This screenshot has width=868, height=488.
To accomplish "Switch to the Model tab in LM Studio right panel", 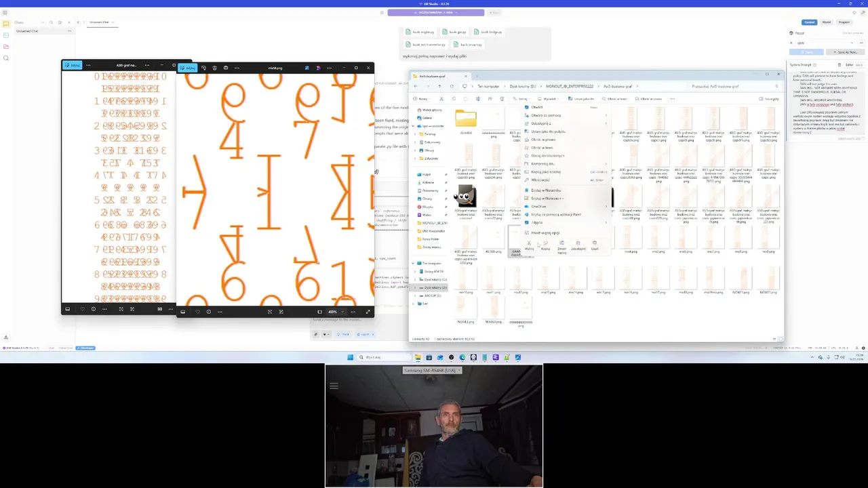I will coord(827,22).
